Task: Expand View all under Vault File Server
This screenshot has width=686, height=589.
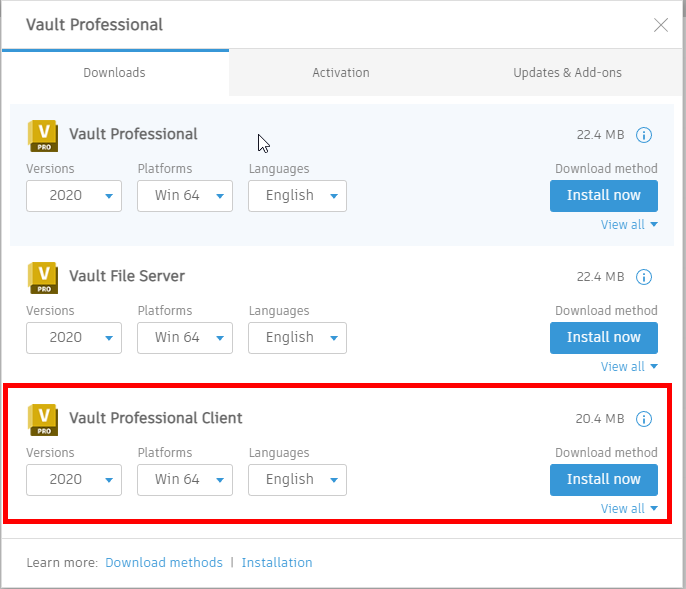Action: tap(629, 366)
